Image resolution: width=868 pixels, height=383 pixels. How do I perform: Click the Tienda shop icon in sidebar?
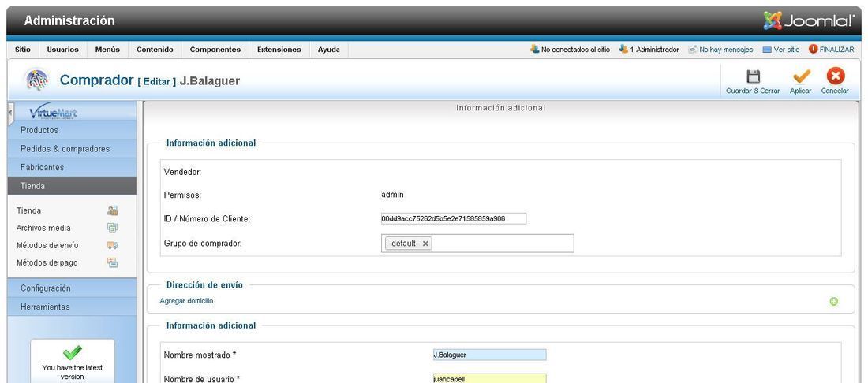(112, 210)
